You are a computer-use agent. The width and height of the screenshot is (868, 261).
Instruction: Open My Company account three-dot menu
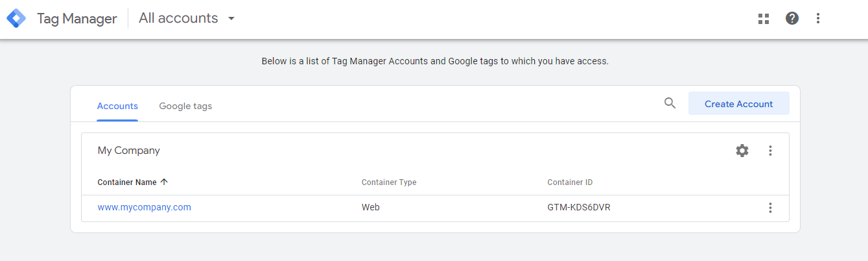770,151
